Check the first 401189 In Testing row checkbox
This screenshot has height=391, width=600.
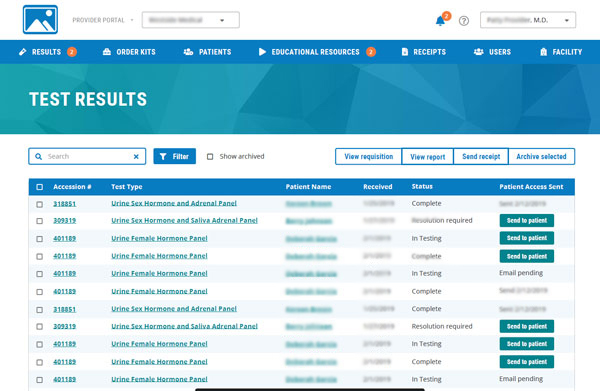[x=39, y=239]
